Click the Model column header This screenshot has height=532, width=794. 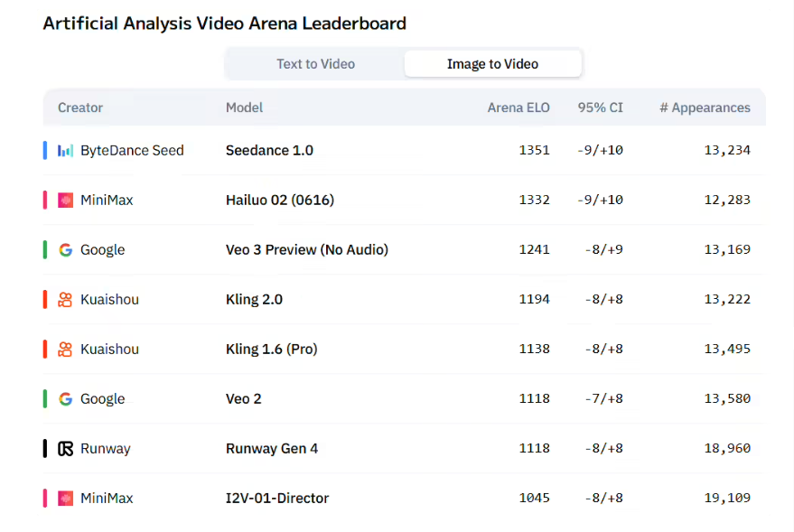coord(244,107)
